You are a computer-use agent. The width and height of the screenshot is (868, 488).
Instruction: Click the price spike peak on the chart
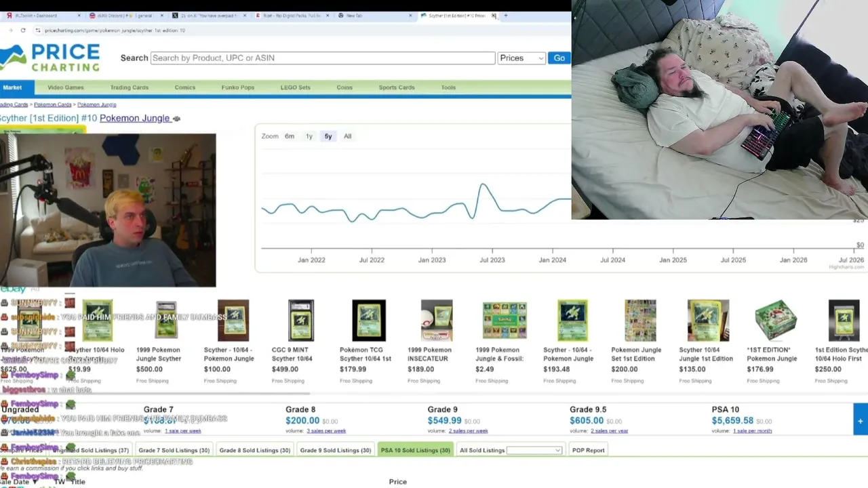483,184
